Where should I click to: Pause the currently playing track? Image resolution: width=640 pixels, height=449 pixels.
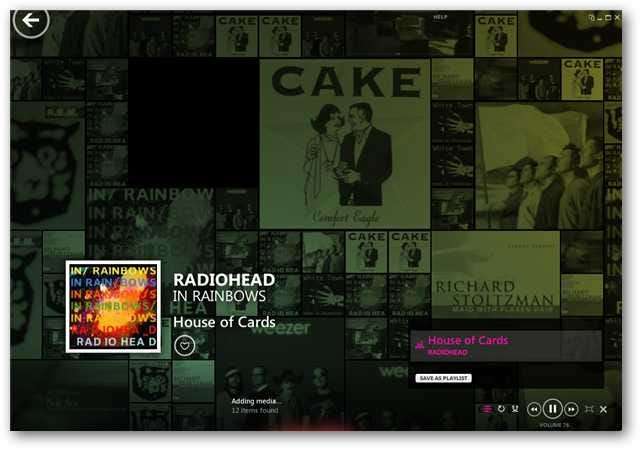pyautogui.click(x=552, y=409)
